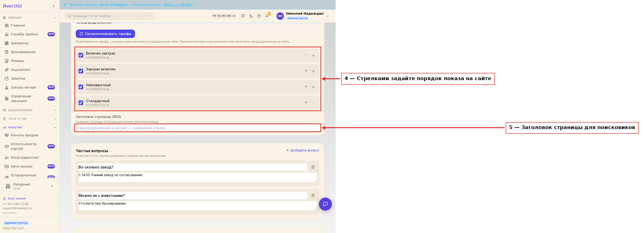Click support@hotelos2.ru email
Image resolution: width=644 pixels, height=233 pixels.
17,208
